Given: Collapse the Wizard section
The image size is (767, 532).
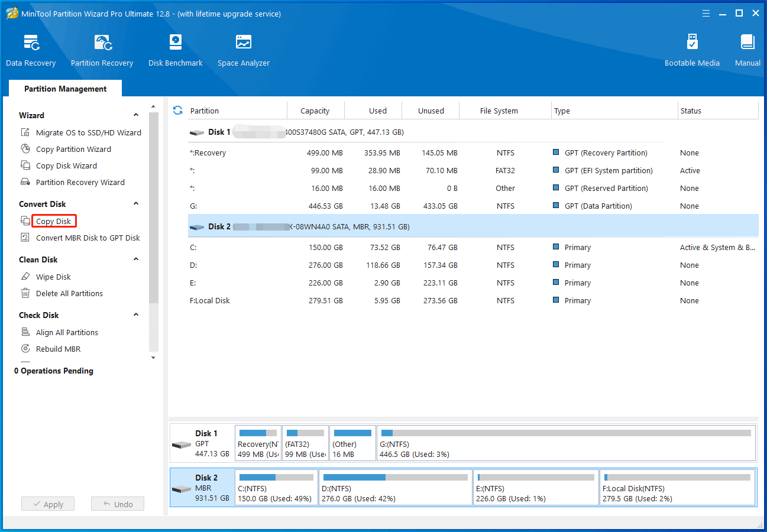Looking at the screenshot, I should (136, 115).
